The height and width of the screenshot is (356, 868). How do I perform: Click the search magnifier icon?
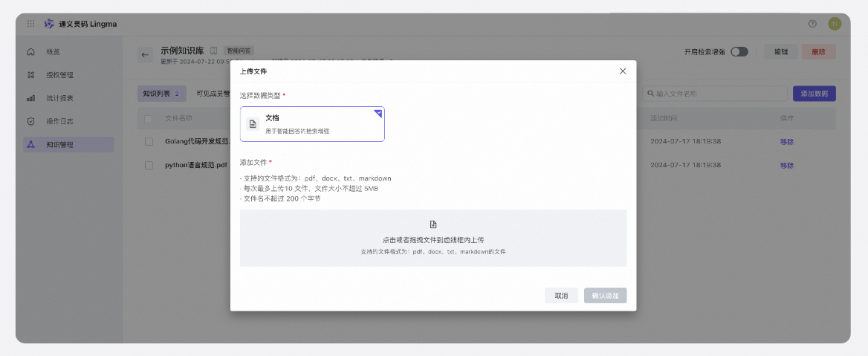[651, 94]
